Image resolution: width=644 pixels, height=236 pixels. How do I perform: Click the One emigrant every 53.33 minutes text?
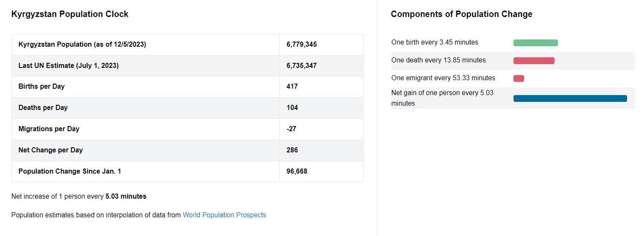click(x=443, y=78)
